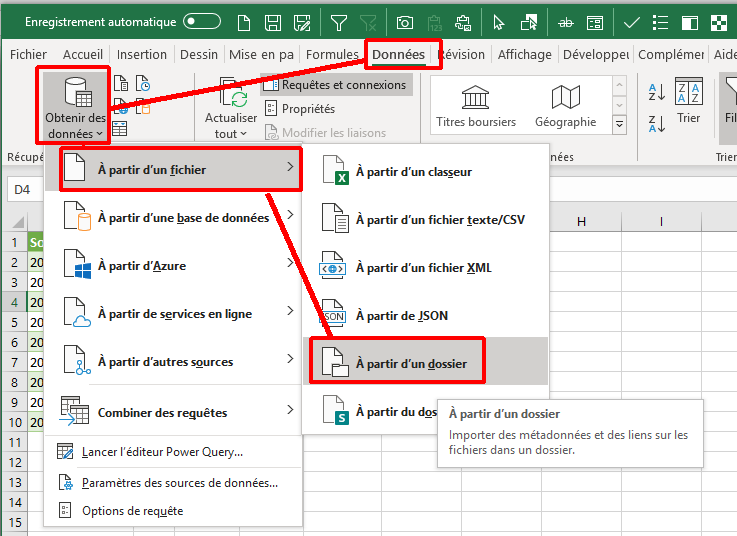Click the camera screenshot icon

[x=405, y=21]
